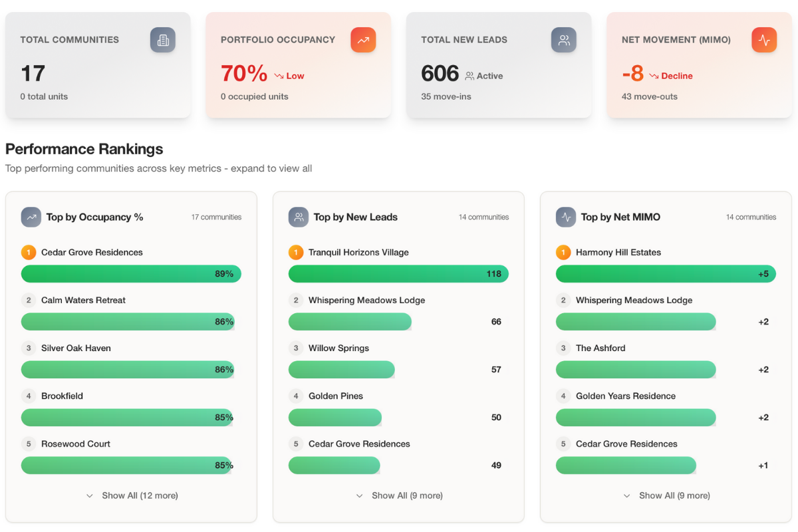Open Tranquil Horizons Village in leads ranking

tap(358, 253)
